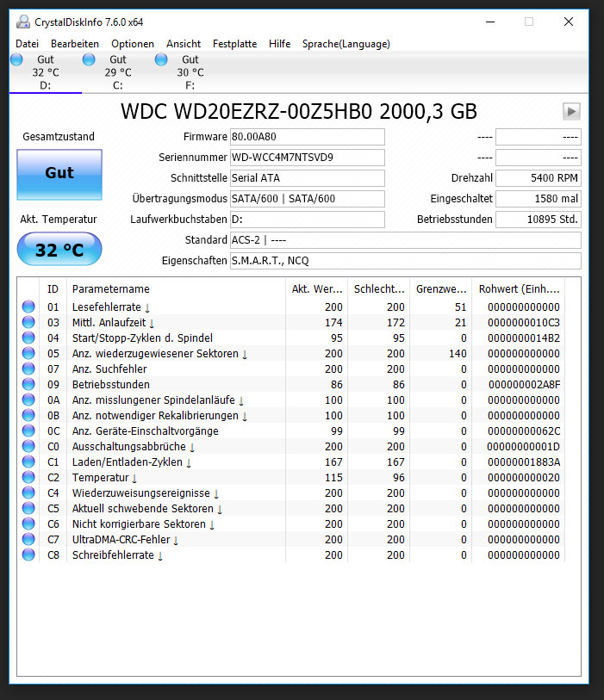Click the Firmware field 80.00A80
Image resolution: width=604 pixels, height=700 pixels.
(307, 137)
